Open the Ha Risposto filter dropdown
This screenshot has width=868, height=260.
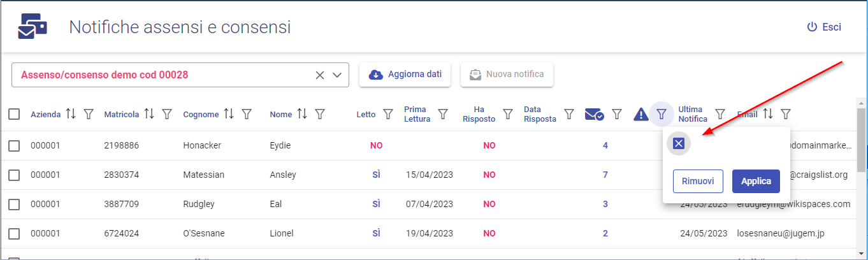coord(508,114)
